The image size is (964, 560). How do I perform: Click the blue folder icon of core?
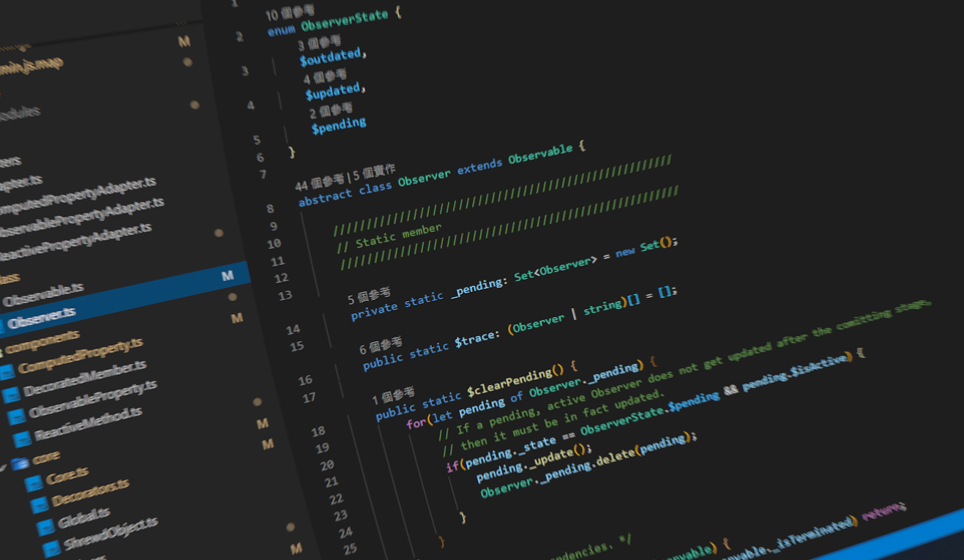point(20,462)
